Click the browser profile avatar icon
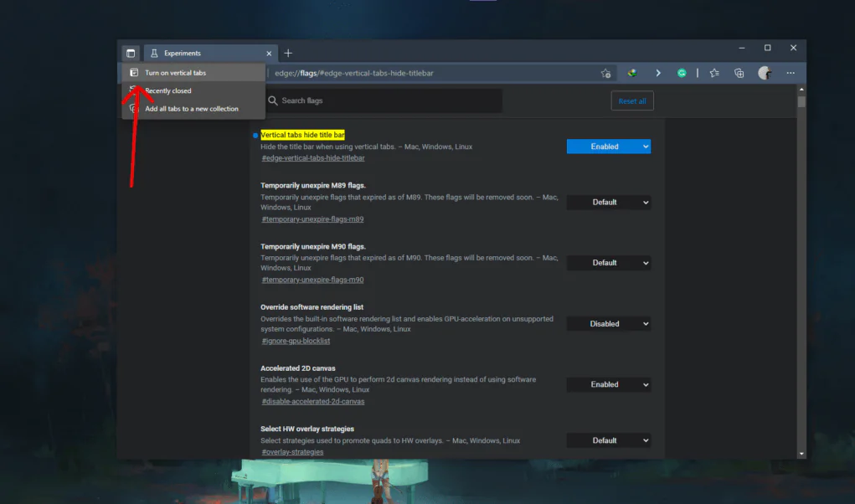The width and height of the screenshot is (855, 504). click(x=765, y=73)
